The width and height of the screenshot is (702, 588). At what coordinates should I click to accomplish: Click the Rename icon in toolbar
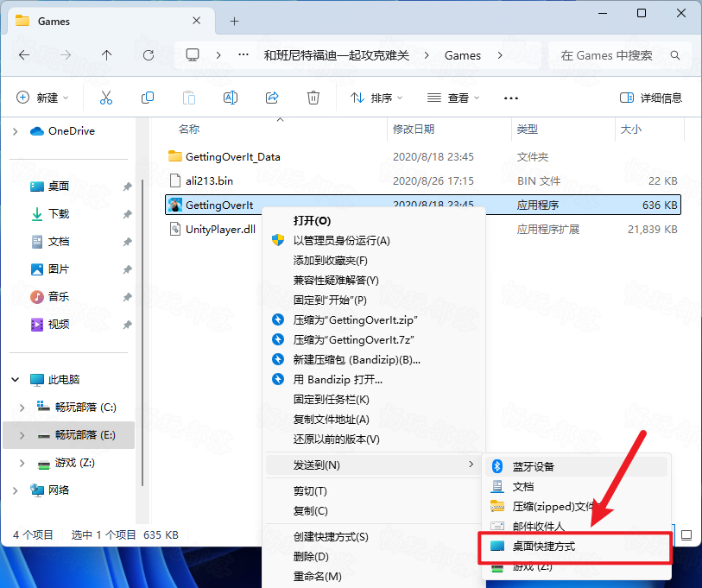coord(231,98)
